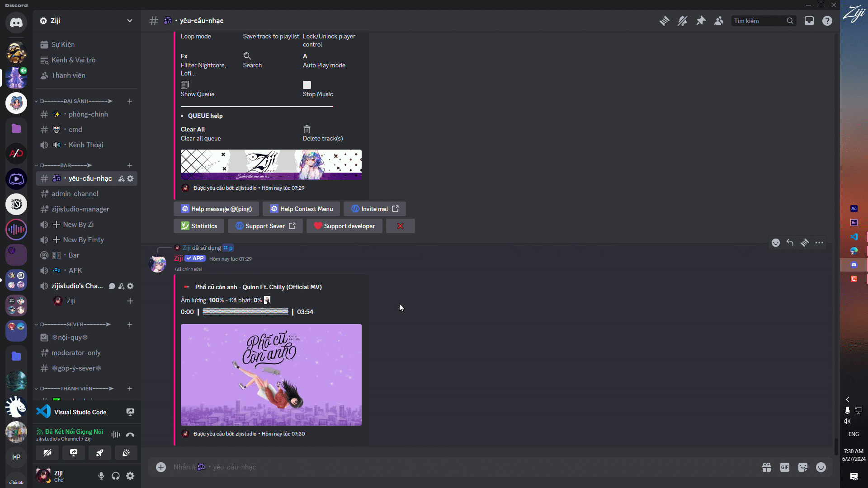This screenshot has height=488, width=868.
Task: Open the phòng-chính text channel
Action: (86, 114)
